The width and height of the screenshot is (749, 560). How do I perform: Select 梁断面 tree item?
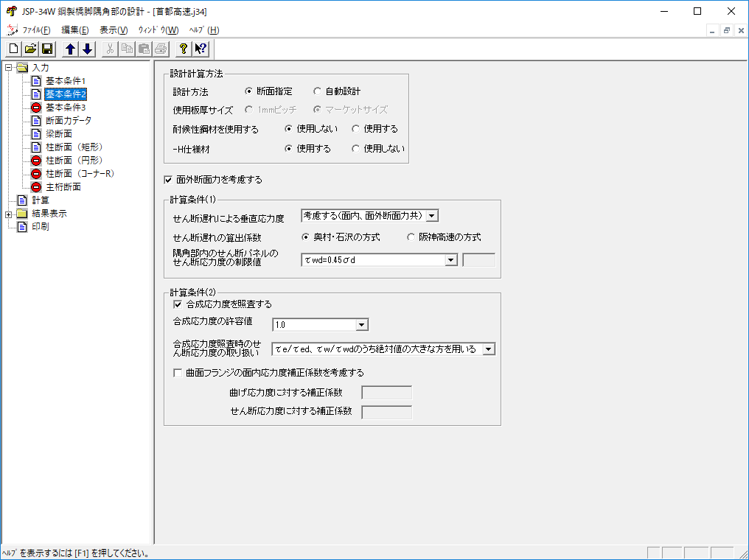tap(58, 133)
